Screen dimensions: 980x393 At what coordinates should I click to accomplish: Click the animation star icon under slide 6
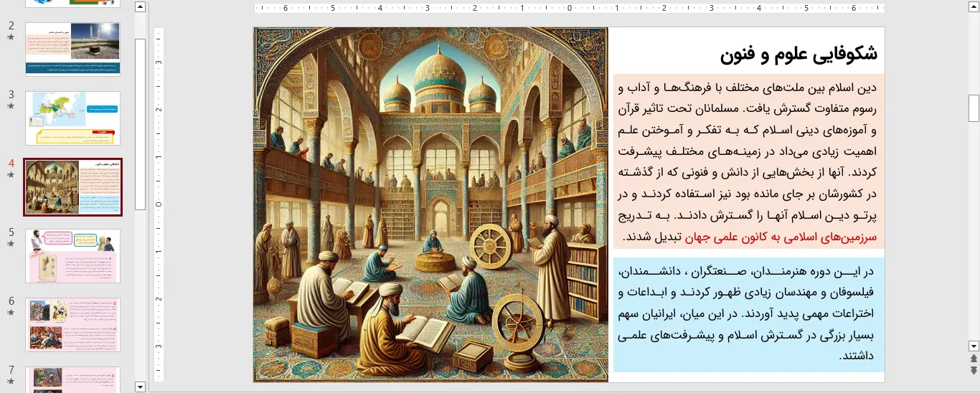(11, 313)
